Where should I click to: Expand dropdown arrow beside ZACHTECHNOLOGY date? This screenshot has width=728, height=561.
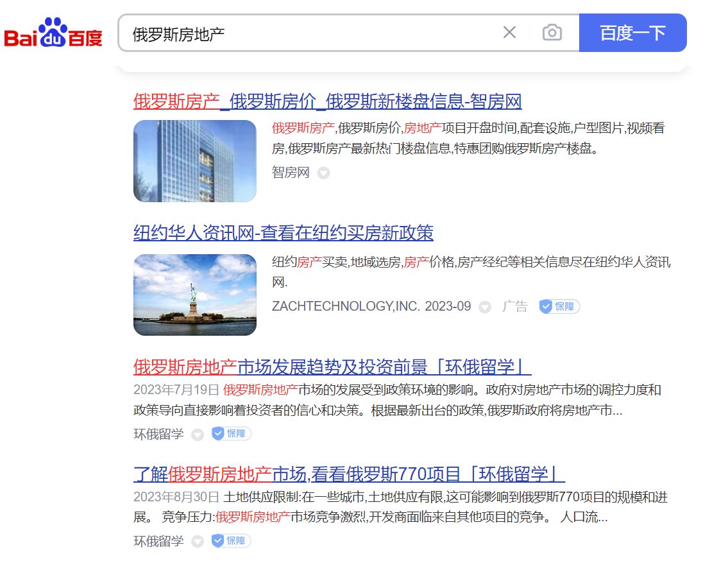point(486,307)
